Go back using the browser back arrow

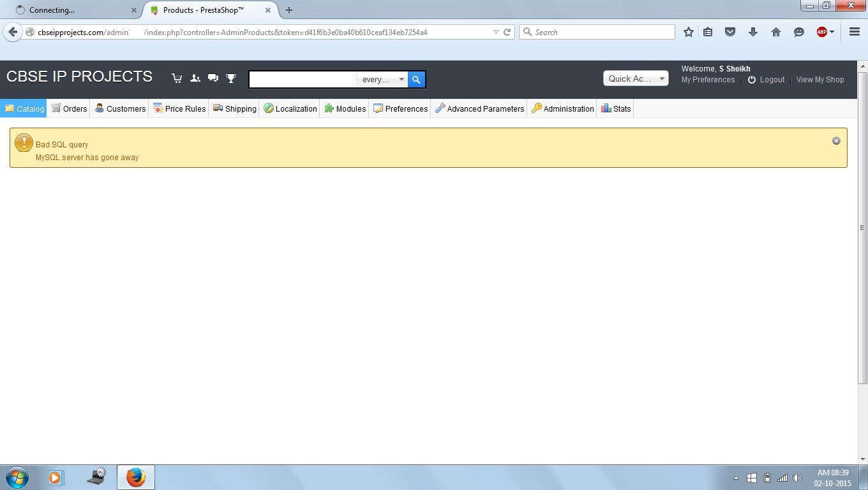[x=13, y=32]
